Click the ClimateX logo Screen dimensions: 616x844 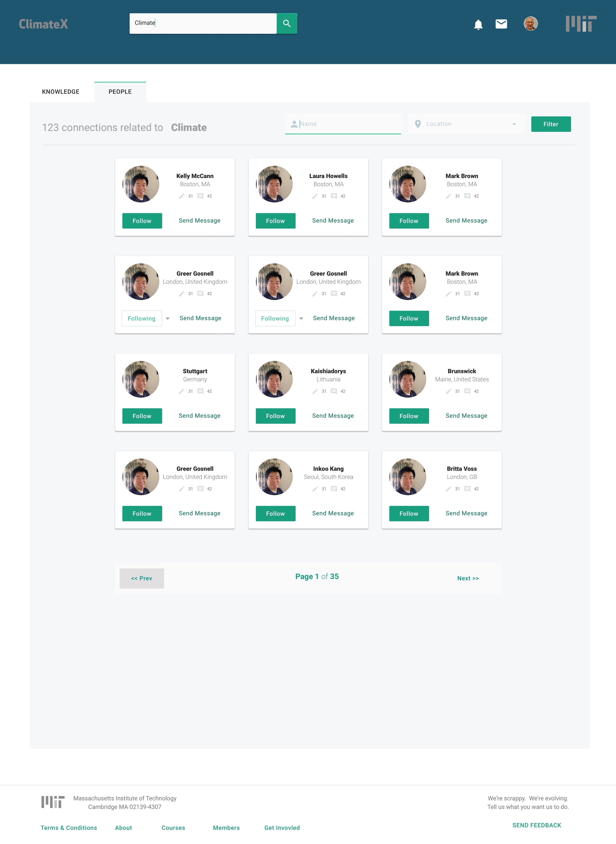[44, 24]
